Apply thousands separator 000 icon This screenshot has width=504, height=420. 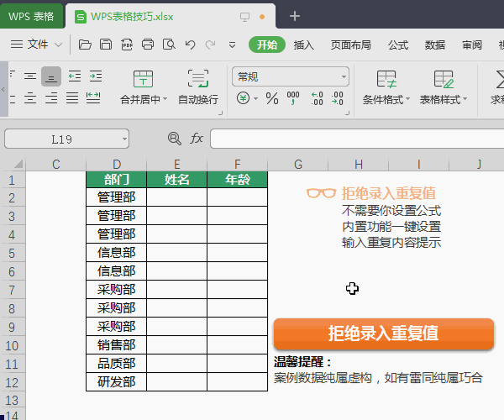(293, 98)
